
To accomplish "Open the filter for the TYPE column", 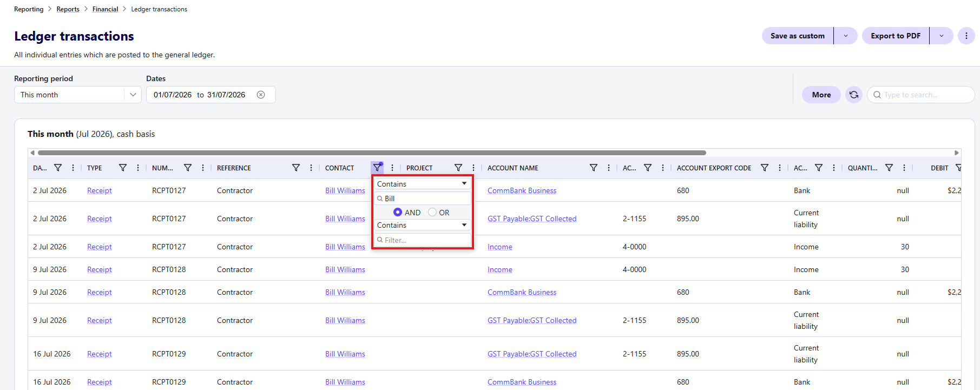I will click(x=123, y=168).
